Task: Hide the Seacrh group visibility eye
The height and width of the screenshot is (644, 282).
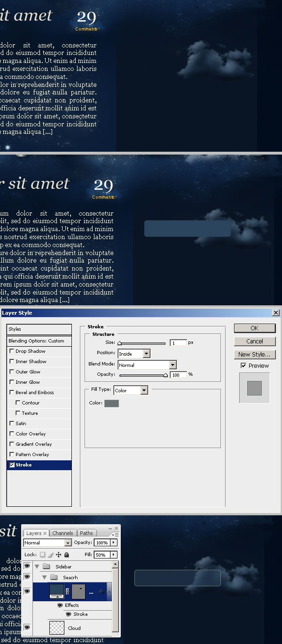Action: click(27, 577)
